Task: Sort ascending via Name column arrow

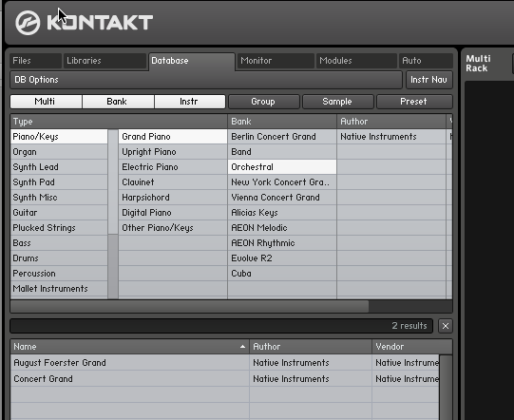Action: [242, 347]
